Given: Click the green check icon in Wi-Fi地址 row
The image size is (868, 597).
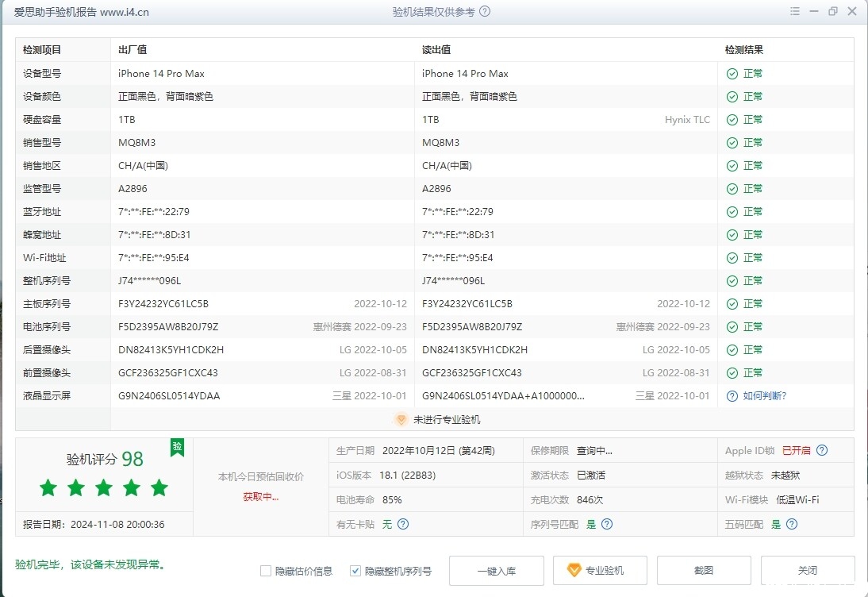Looking at the screenshot, I should 732,258.
